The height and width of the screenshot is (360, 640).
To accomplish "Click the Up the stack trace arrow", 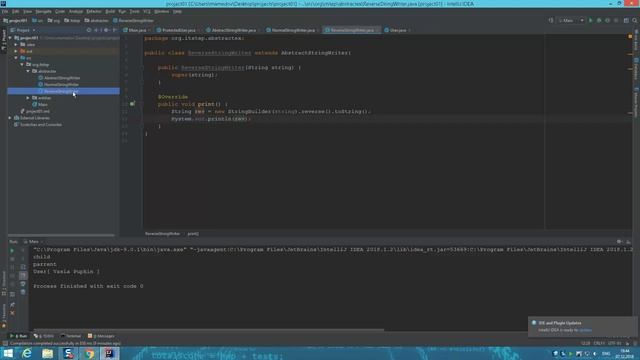I will [x=23, y=250].
